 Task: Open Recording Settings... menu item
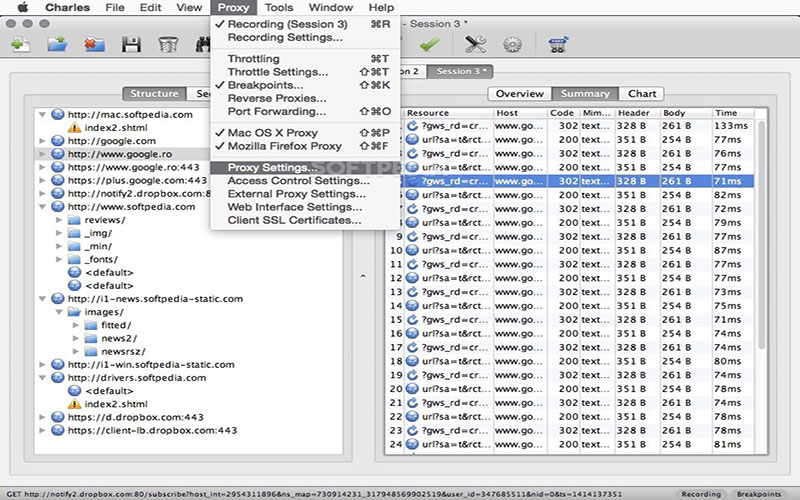[x=305, y=37]
